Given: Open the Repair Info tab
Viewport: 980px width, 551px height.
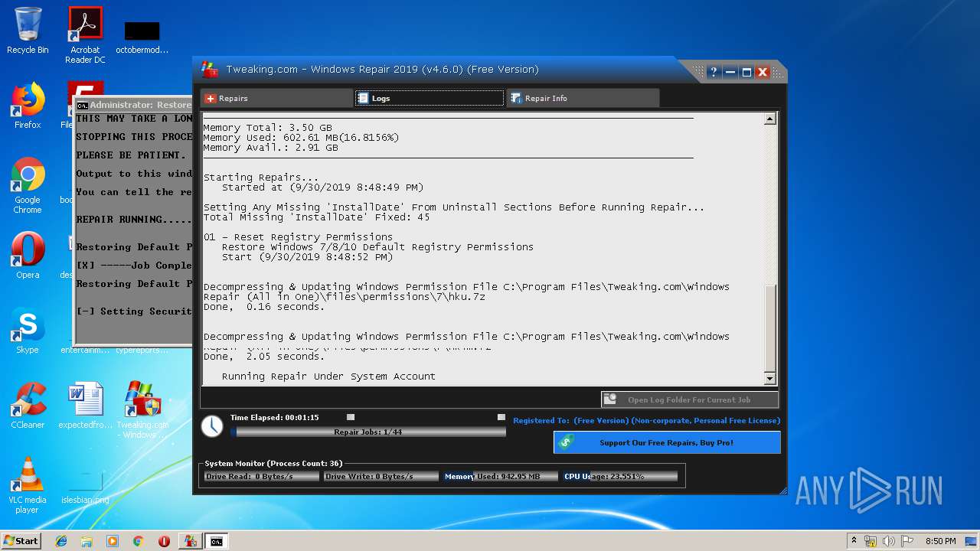Looking at the screenshot, I should pos(583,98).
